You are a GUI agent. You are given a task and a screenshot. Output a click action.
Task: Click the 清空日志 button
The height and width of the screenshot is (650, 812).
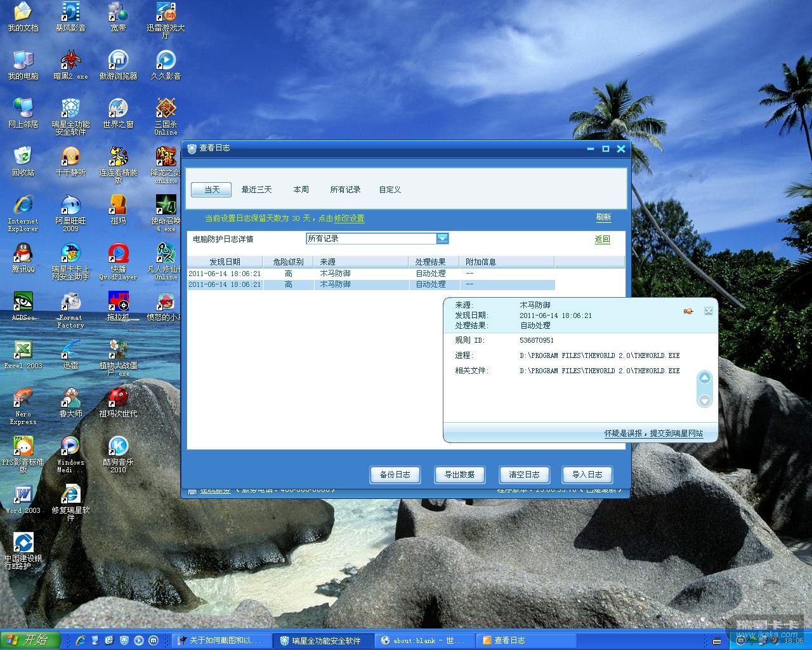pyautogui.click(x=524, y=475)
